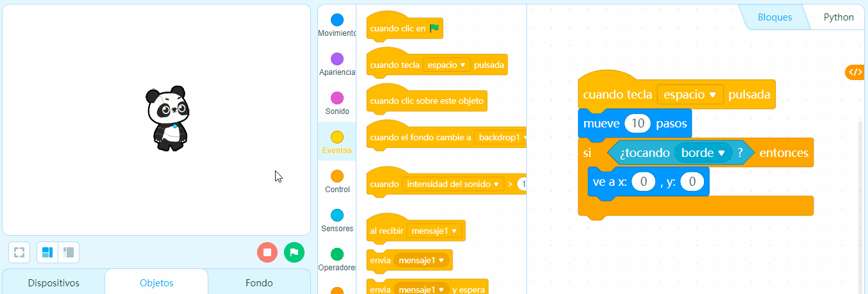
Task: Click the red stop button
Action: point(267,252)
